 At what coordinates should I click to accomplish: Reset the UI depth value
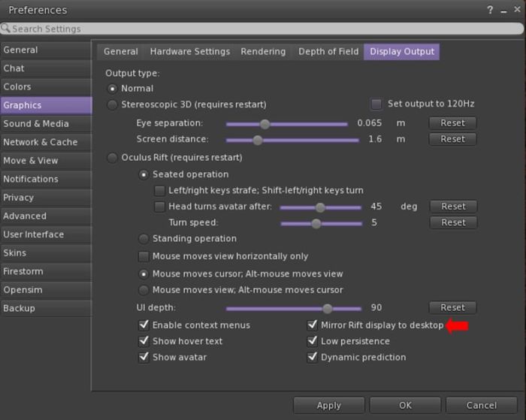coord(452,307)
